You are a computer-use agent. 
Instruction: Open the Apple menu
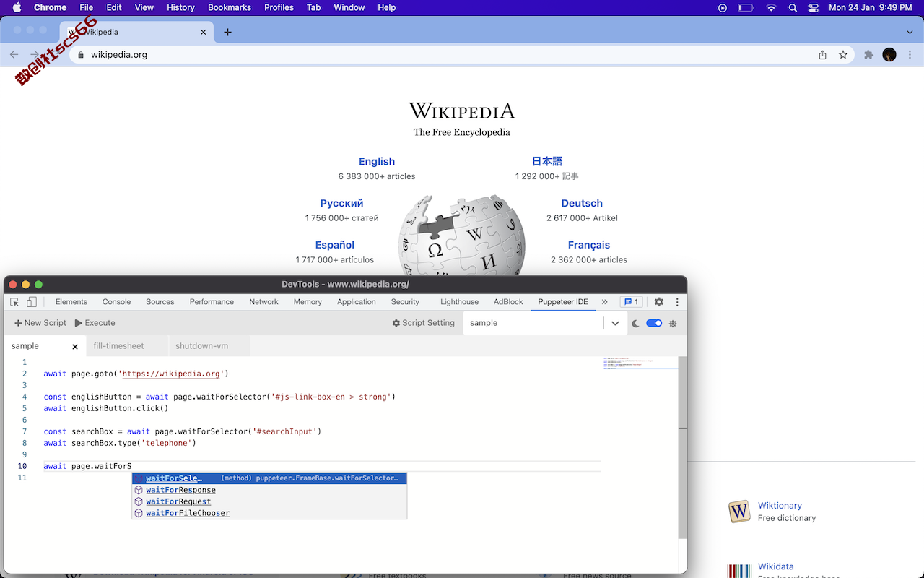point(17,7)
